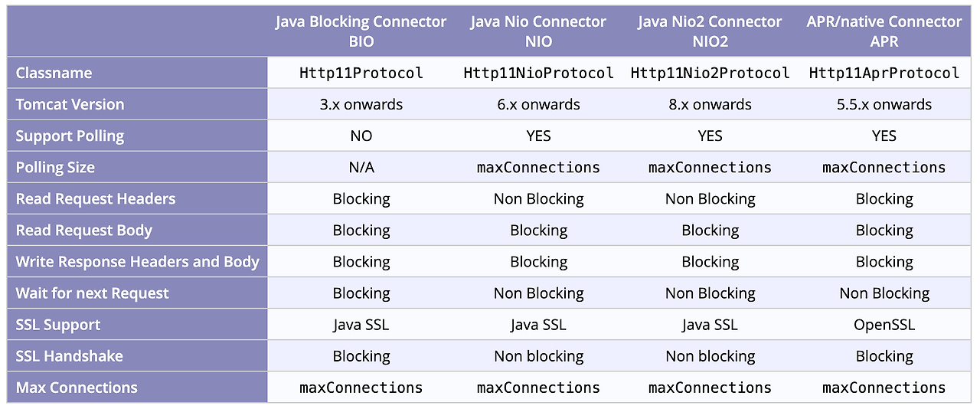Click the Max Connections row label
The height and width of the screenshot is (409, 980).
pyautogui.click(x=77, y=388)
